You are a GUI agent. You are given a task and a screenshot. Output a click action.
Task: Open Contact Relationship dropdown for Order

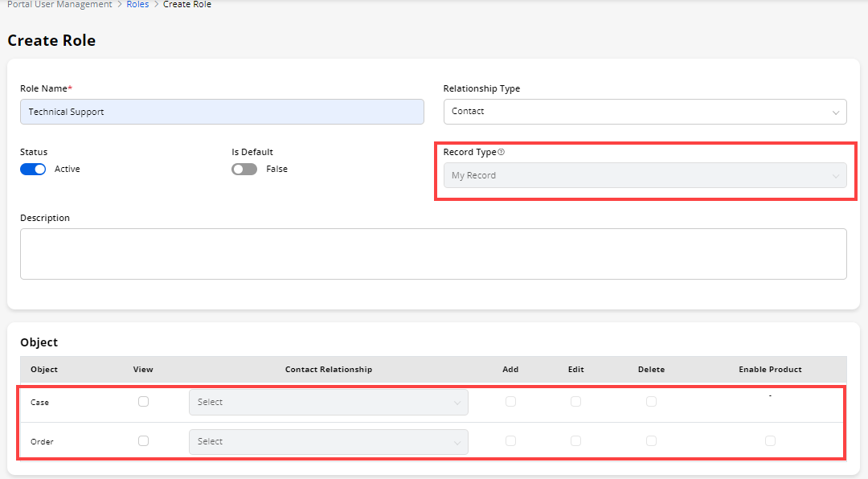(328, 441)
